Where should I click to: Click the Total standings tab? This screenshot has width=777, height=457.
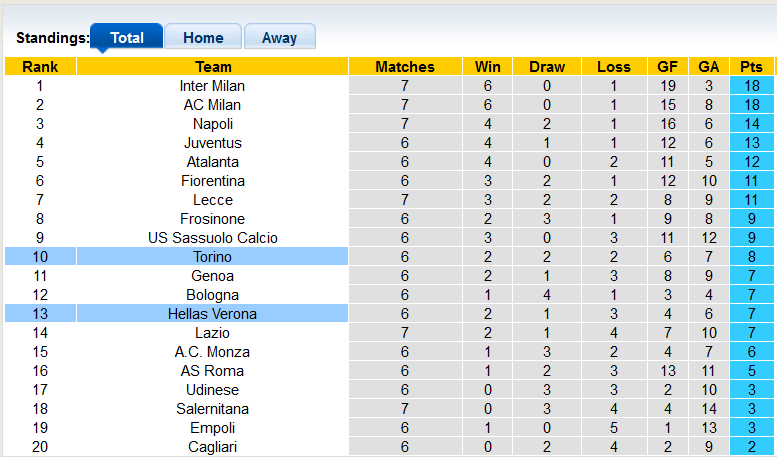tap(127, 38)
